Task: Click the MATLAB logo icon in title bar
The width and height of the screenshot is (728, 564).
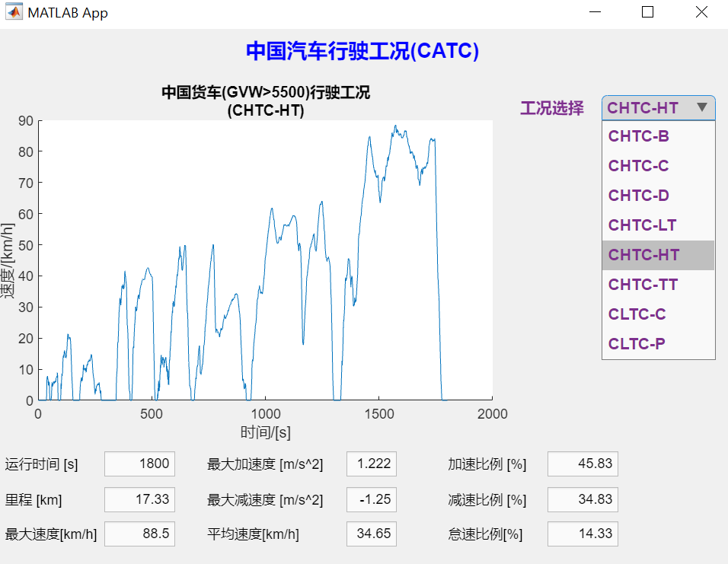Action: tap(14, 13)
